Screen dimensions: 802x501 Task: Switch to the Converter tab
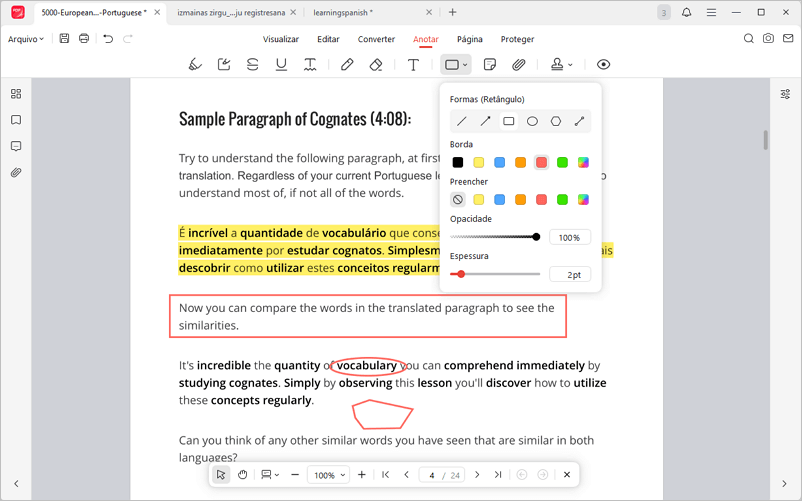click(x=376, y=39)
